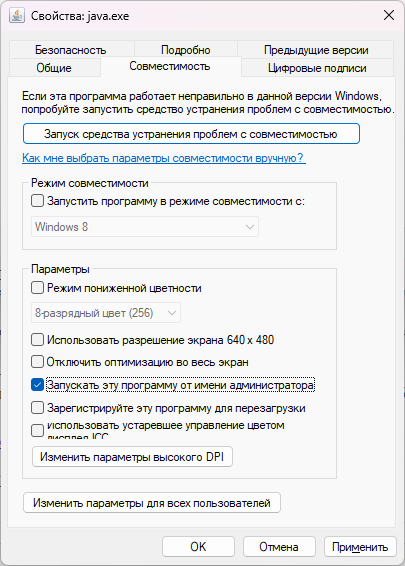Toggle disable fullscreen optimization checkbox
This screenshot has width=405, height=566.
pyautogui.click(x=38, y=362)
